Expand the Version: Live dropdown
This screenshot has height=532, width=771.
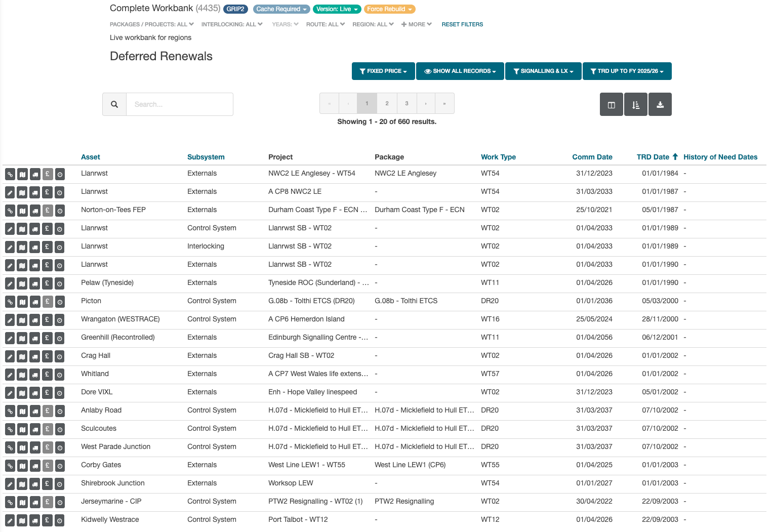pyautogui.click(x=337, y=9)
